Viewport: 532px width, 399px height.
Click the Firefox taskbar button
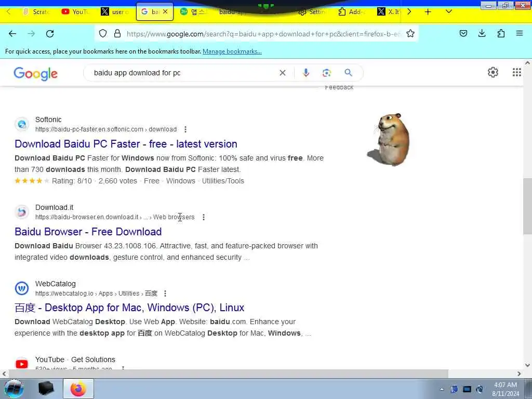click(78, 389)
